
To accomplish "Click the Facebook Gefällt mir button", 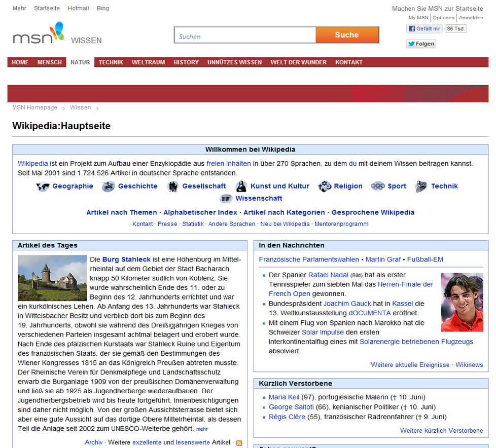I will pyautogui.click(x=424, y=29).
